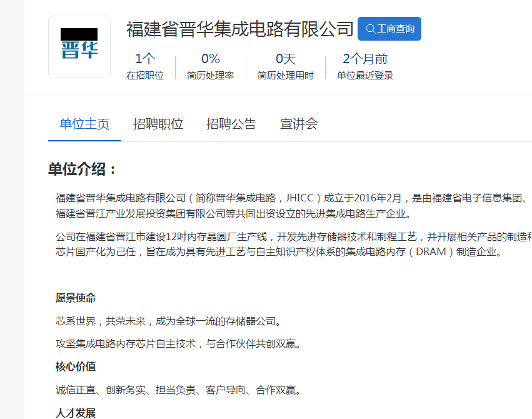
Task: Click the 工商查询 search button
Action: coord(389,29)
